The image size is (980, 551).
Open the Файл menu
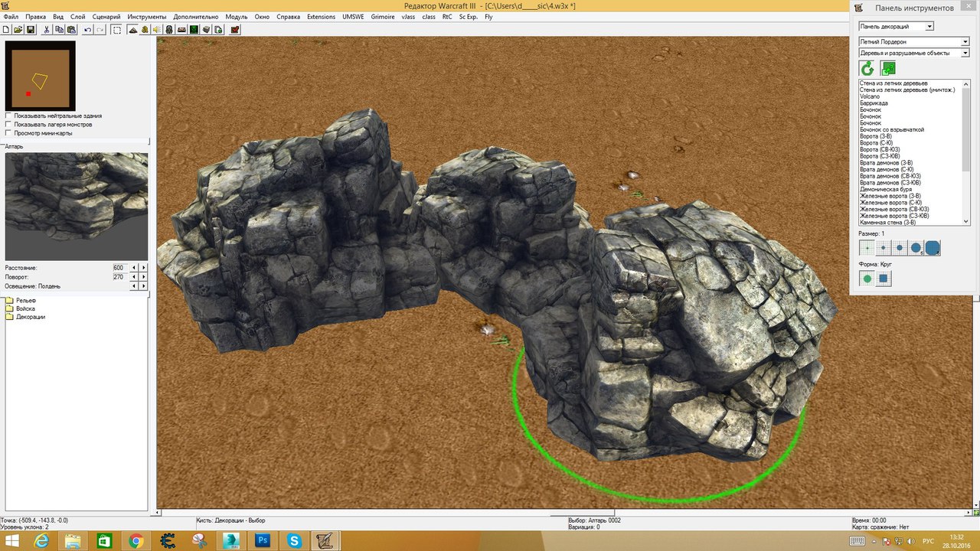coord(11,17)
